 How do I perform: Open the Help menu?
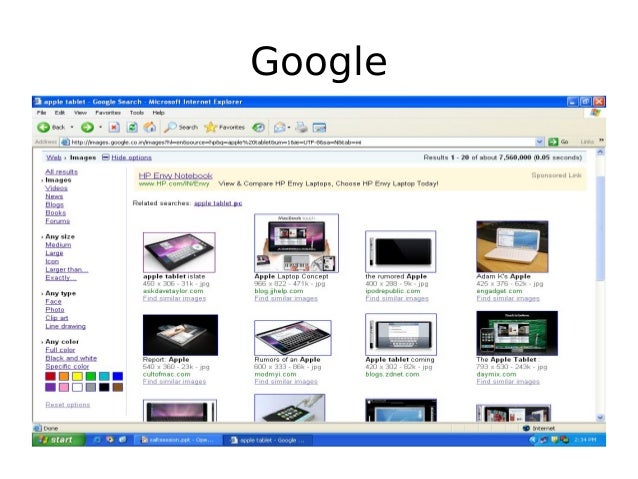tap(158, 113)
